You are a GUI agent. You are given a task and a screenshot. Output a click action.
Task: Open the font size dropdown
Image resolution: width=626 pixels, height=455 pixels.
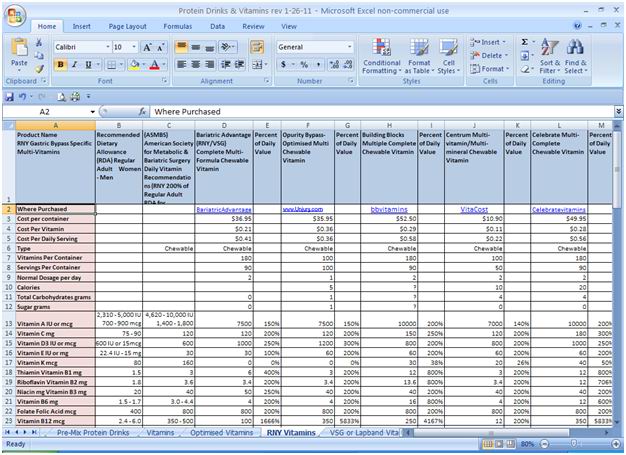tap(134, 47)
